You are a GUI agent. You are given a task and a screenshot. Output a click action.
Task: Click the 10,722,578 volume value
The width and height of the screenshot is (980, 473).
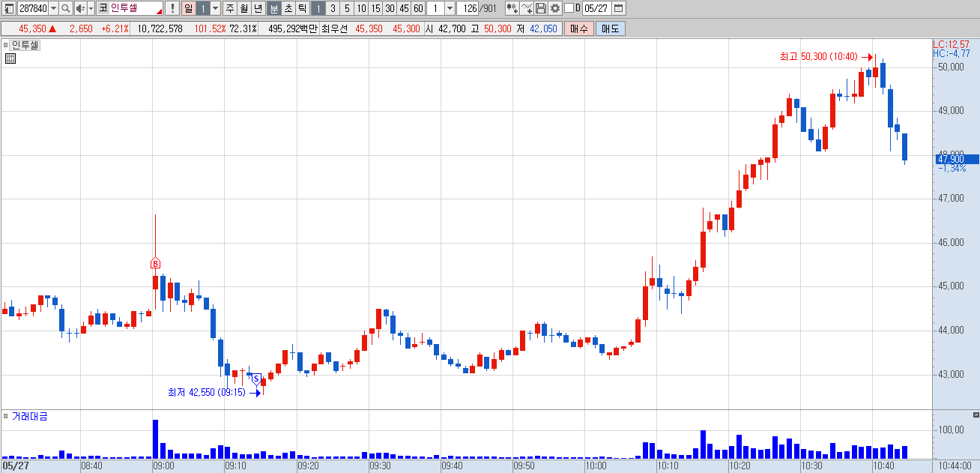[160, 28]
